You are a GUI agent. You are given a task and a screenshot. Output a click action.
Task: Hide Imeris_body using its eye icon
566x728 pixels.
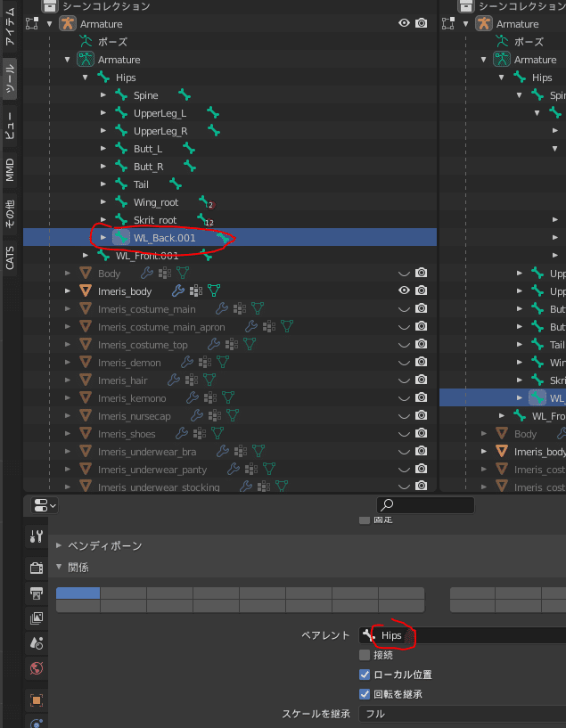point(404,290)
